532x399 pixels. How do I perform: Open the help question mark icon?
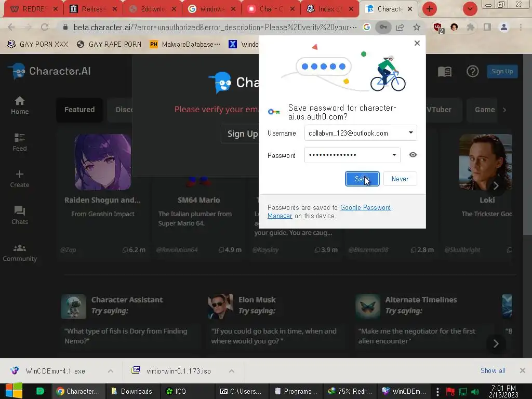click(472, 71)
